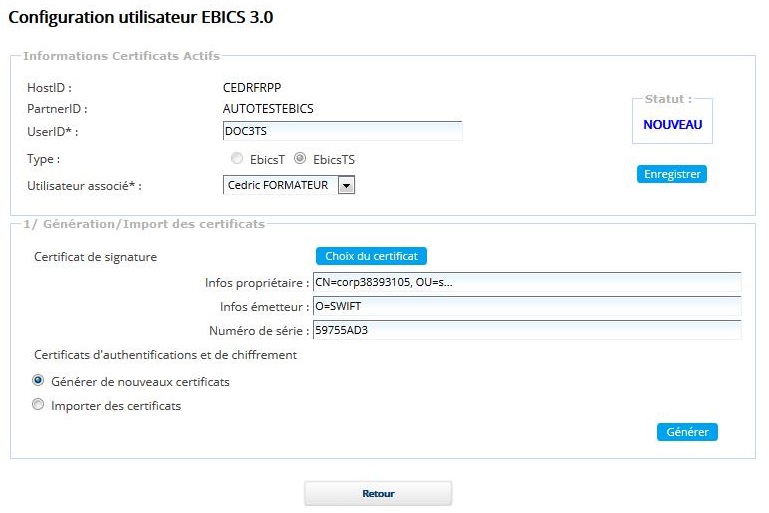Click the UserID input field
Screen dimensions: 769x513
point(342,131)
